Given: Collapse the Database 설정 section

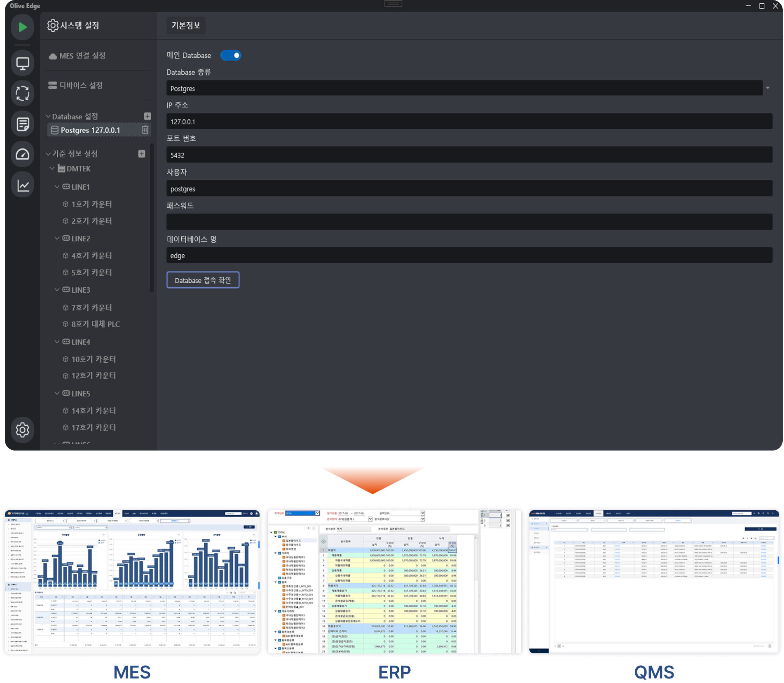Looking at the screenshot, I should tap(48, 117).
